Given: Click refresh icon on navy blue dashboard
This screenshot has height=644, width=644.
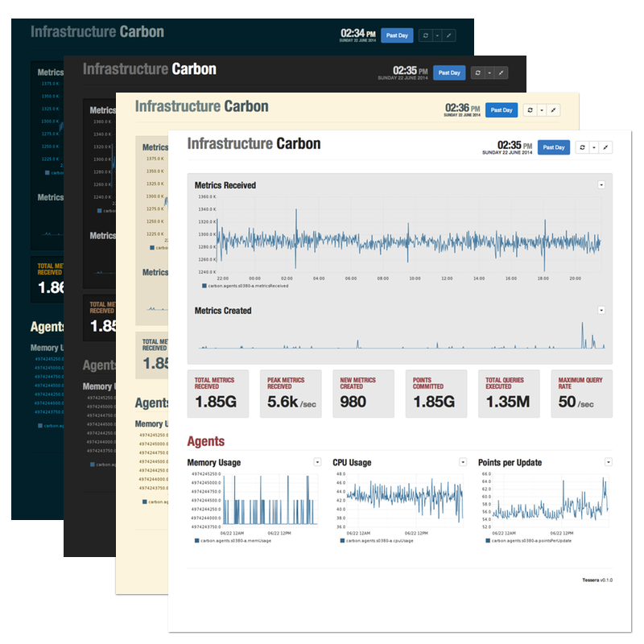Looking at the screenshot, I should 426,35.
